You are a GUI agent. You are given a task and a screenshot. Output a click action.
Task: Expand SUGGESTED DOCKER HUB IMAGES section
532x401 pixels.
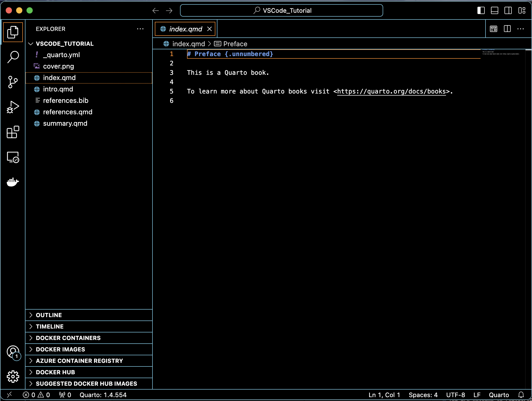tap(89, 384)
